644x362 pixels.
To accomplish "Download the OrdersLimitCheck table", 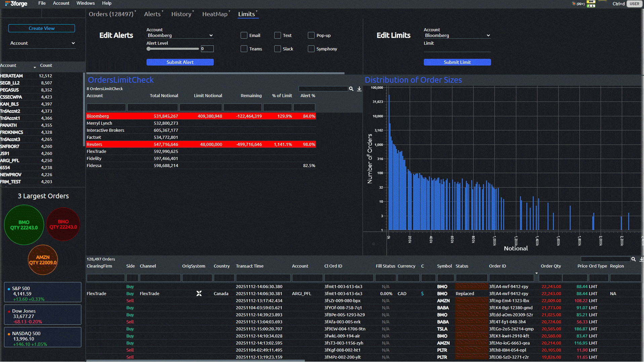I will [359, 89].
